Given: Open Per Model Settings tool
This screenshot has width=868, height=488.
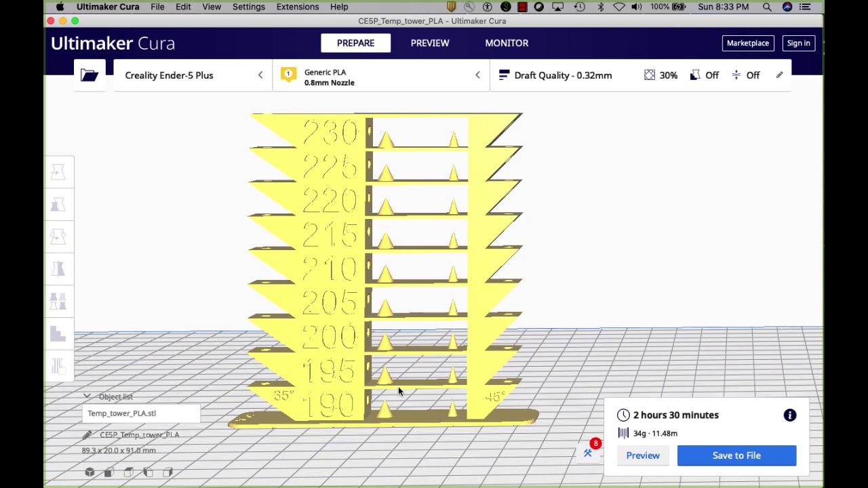Looking at the screenshot, I should (58, 302).
